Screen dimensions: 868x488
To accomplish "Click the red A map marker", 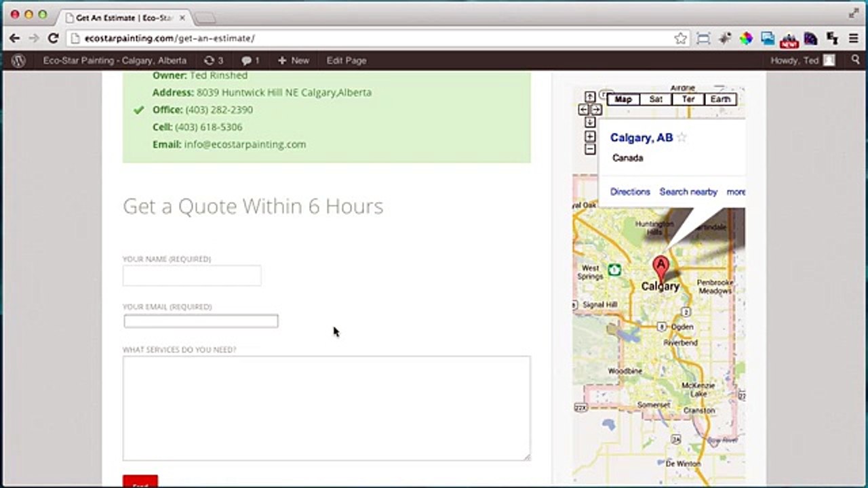I will (660, 268).
